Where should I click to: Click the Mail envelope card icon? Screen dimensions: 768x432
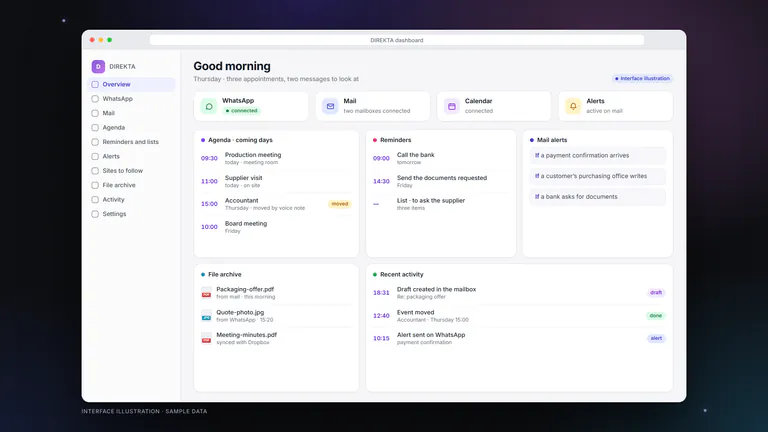point(330,106)
